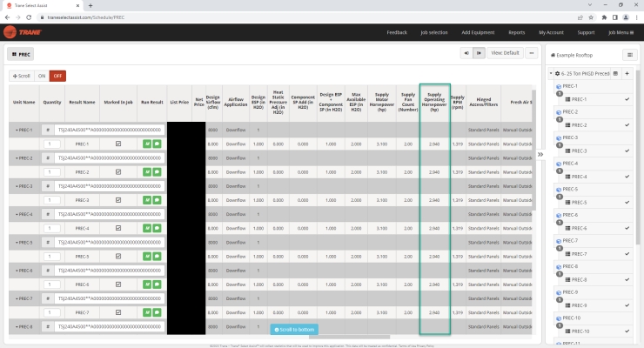Open Add Equipment in the top navigation
Screen dimensions: 644x348
click(478, 32)
